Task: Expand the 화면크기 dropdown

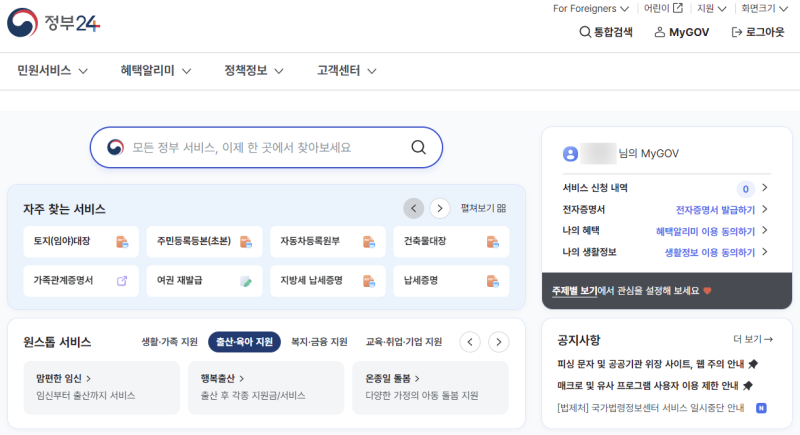Action: pyautogui.click(x=764, y=9)
